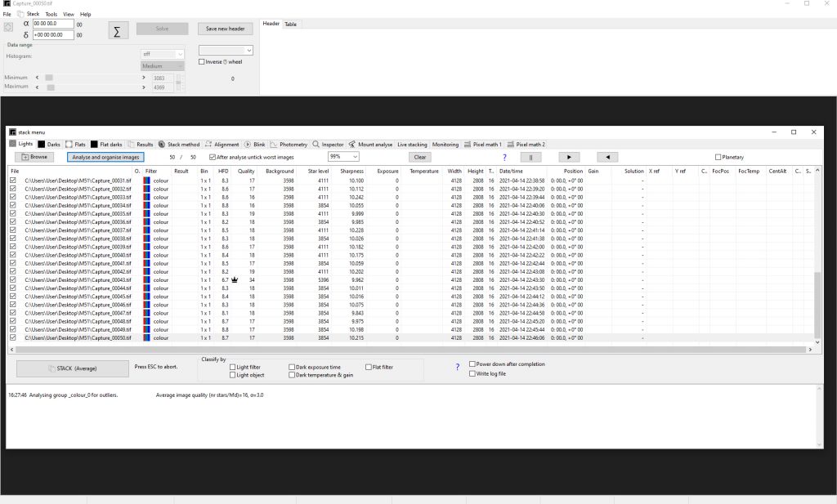
Task: Expand the Histogram off dropdown
Action: coord(163,54)
